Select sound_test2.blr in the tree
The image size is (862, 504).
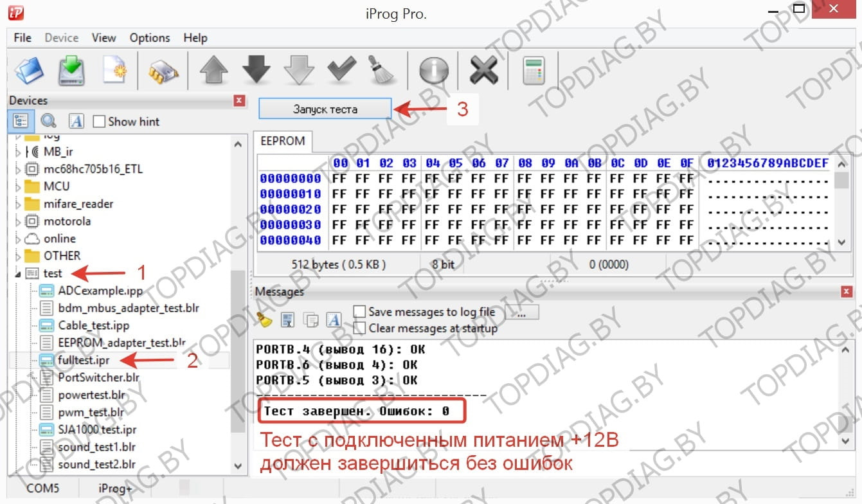(x=96, y=464)
